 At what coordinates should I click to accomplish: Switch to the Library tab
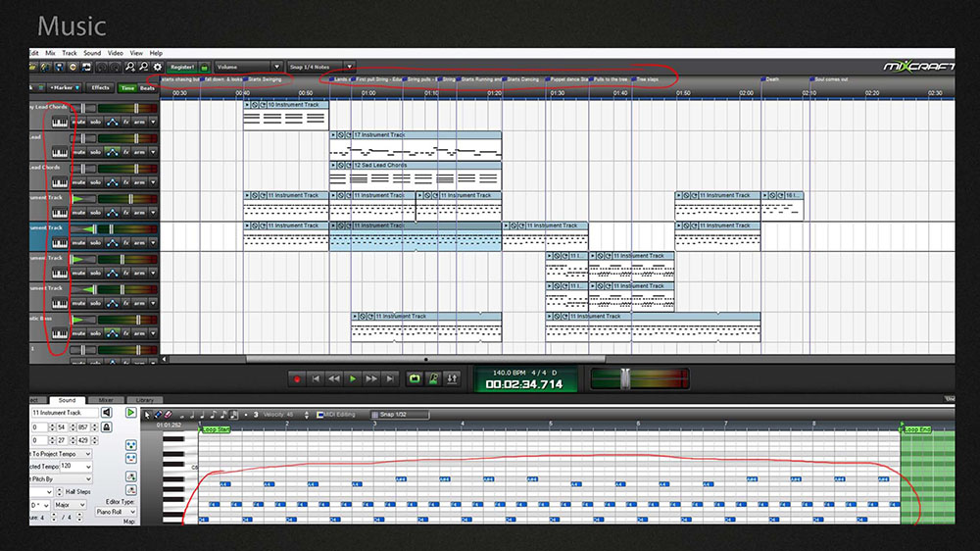pyautogui.click(x=144, y=400)
